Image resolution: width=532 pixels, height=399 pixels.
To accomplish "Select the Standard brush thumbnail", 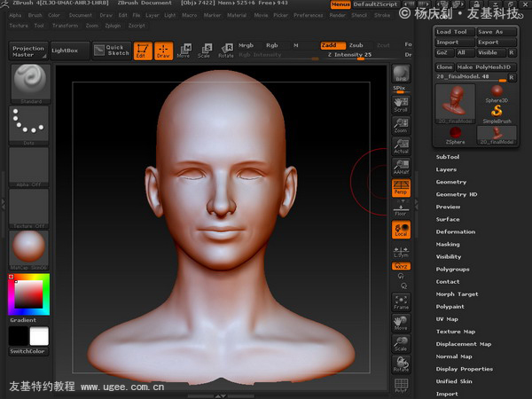I will (30, 83).
